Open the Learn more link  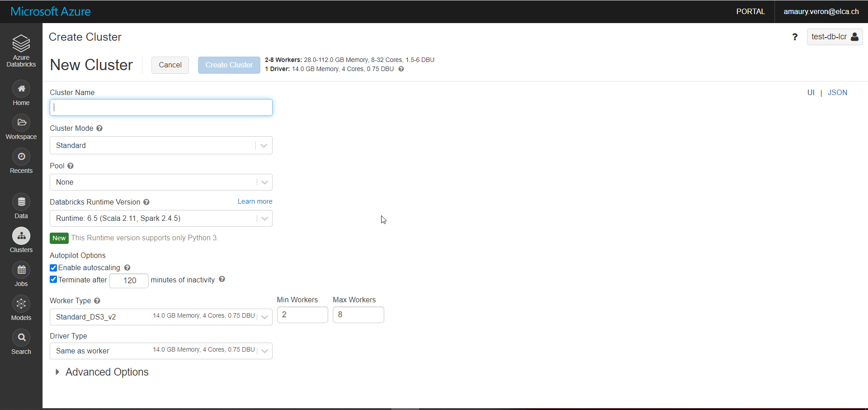255,201
